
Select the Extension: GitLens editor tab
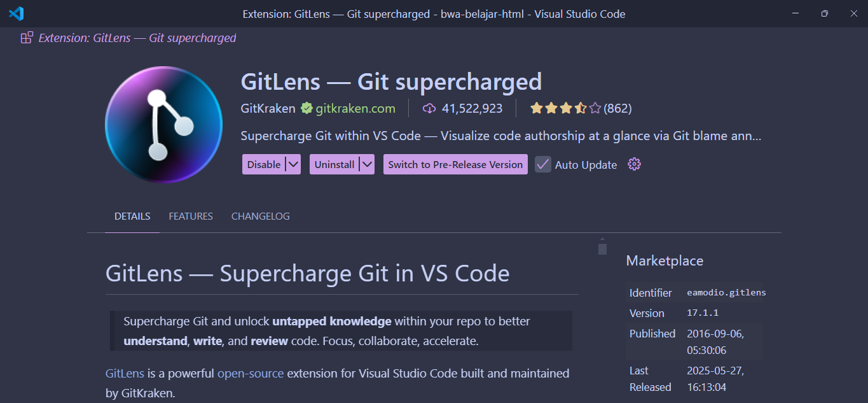click(128, 38)
